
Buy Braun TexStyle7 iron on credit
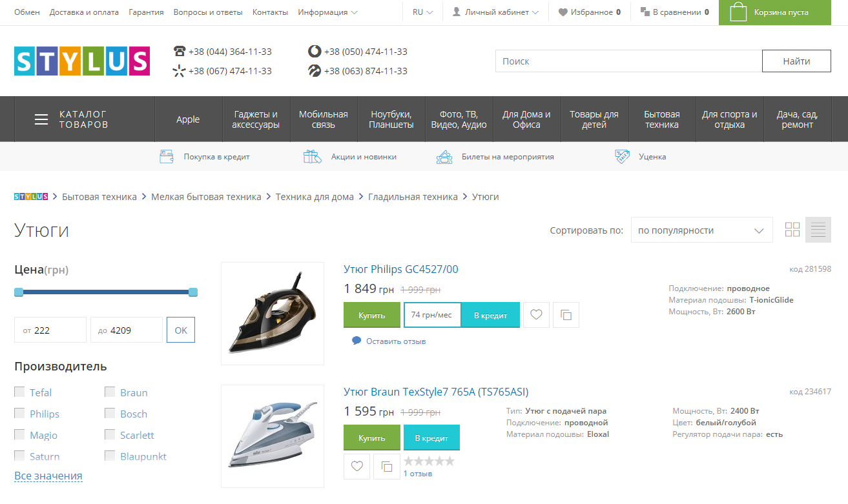(x=431, y=438)
